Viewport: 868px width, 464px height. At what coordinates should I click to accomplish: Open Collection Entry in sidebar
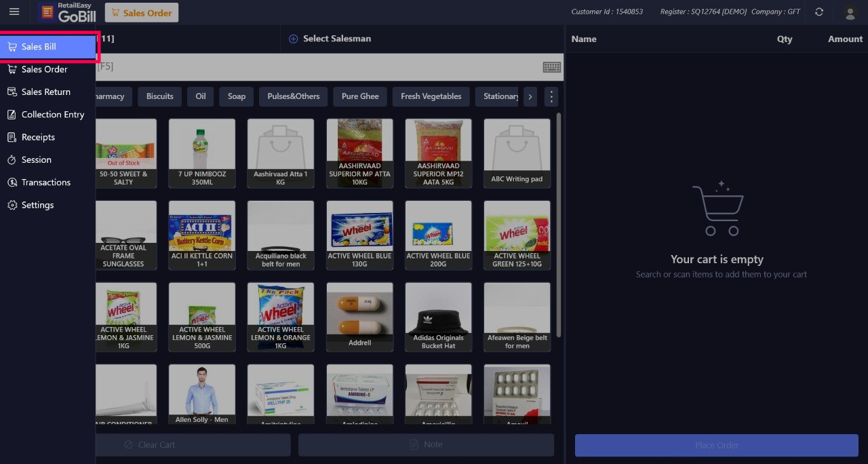click(x=47, y=115)
